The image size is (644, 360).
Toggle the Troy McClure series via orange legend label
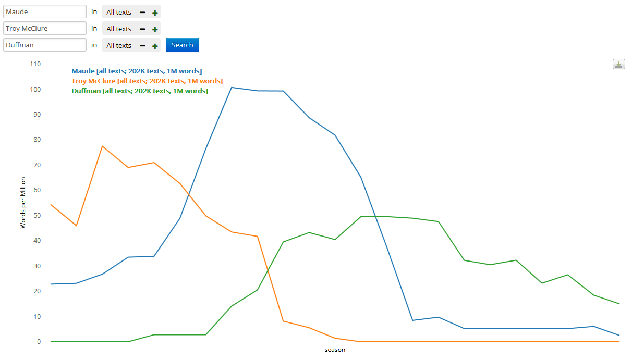click(147, 81)
